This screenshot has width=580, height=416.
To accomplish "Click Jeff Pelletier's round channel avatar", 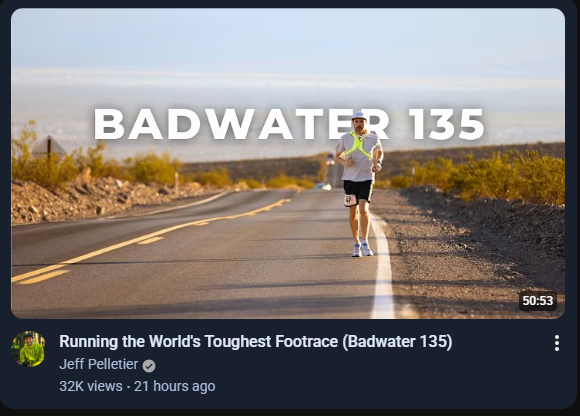I will pos(28,349).
